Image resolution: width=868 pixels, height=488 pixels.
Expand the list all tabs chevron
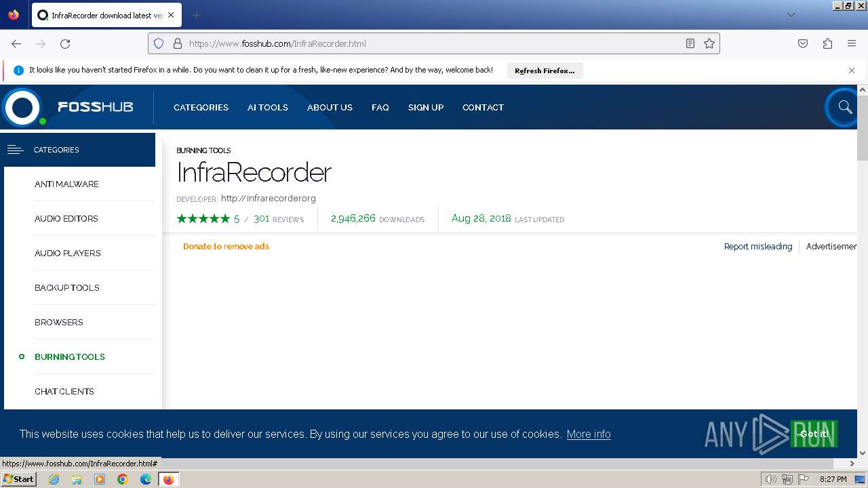tap(791, 15)
